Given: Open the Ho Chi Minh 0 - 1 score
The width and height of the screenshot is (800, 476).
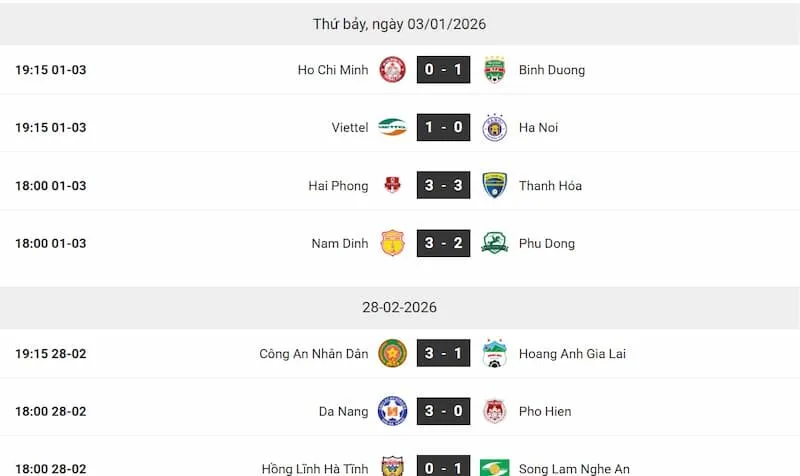Looking at the screenshot, I should (443, 70).
